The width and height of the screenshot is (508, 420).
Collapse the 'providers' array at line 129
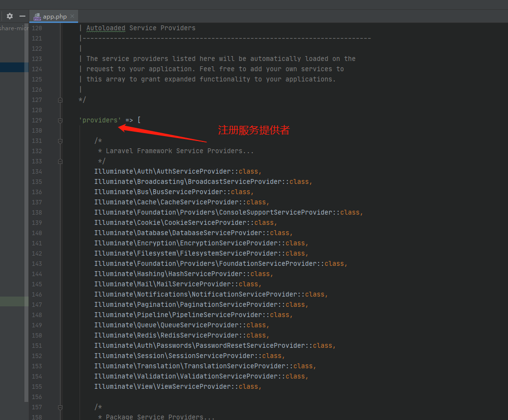(60, 120)
